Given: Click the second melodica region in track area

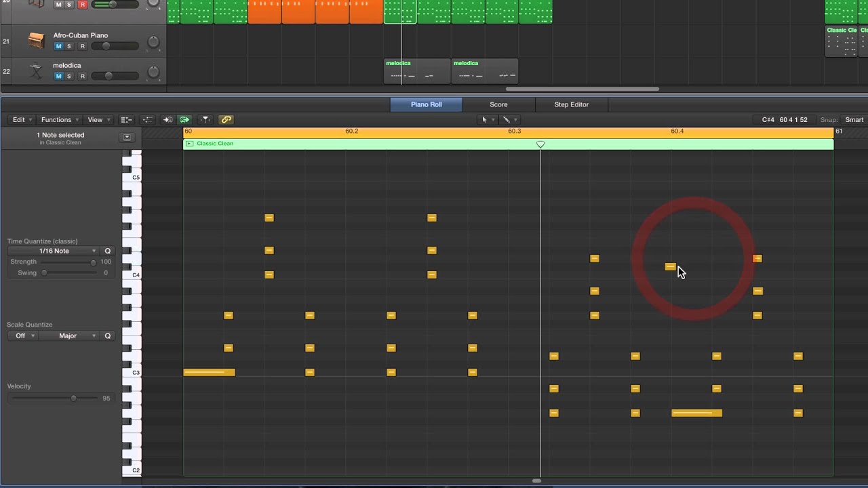Looking at the screenshot, I should tap(485, 71).
